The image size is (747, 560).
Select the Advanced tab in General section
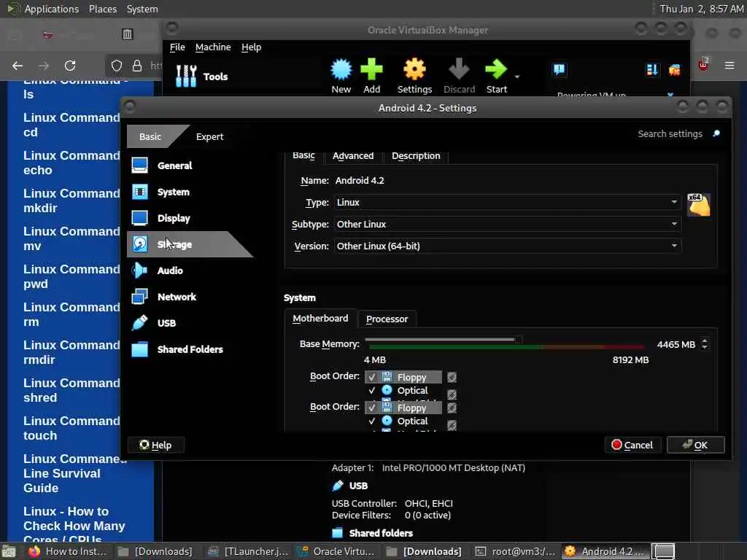point(353,156)
